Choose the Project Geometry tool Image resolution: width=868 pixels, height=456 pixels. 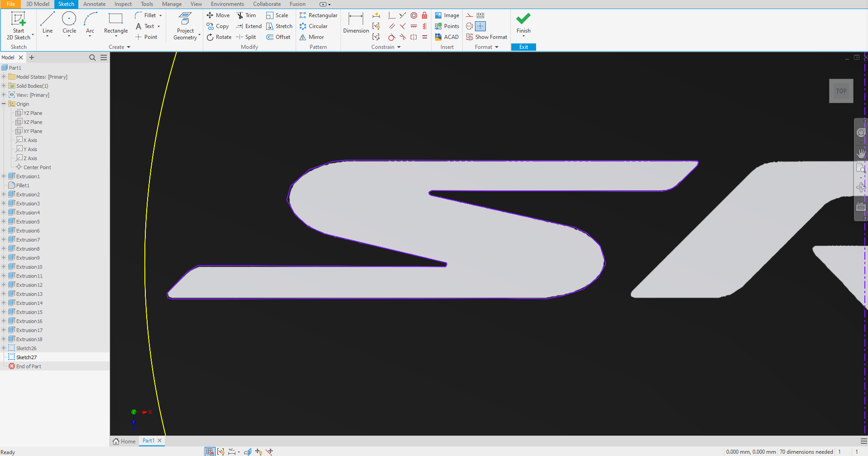[x=185, y=26]
